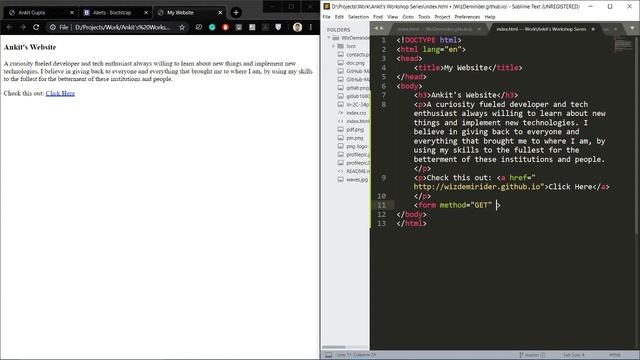Click the HTML syntax selector in status bar
Screen dimensions: 640x360
[x=614, y=355]
